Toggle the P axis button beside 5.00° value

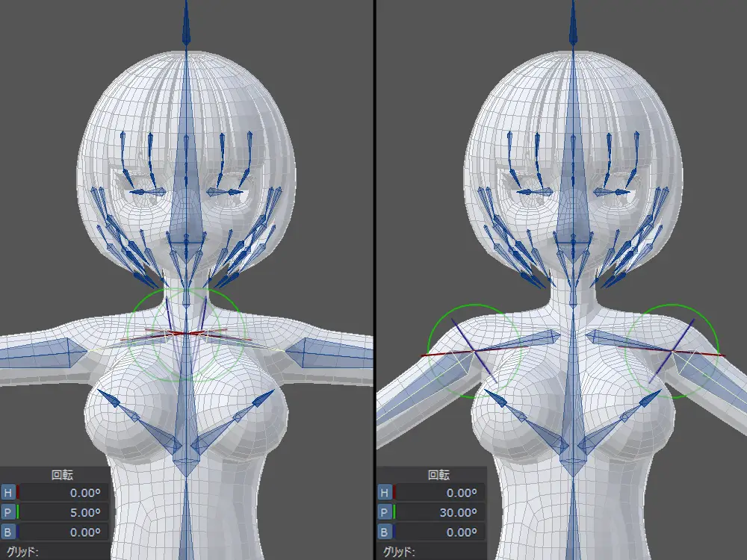[x=8, y=513]
